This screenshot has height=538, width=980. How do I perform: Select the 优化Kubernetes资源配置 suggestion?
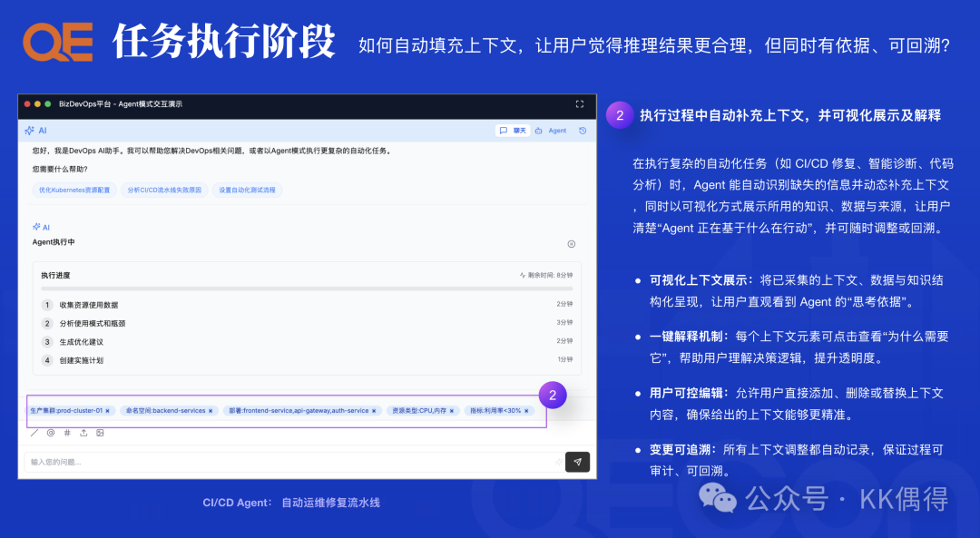[x=74, y=191]
